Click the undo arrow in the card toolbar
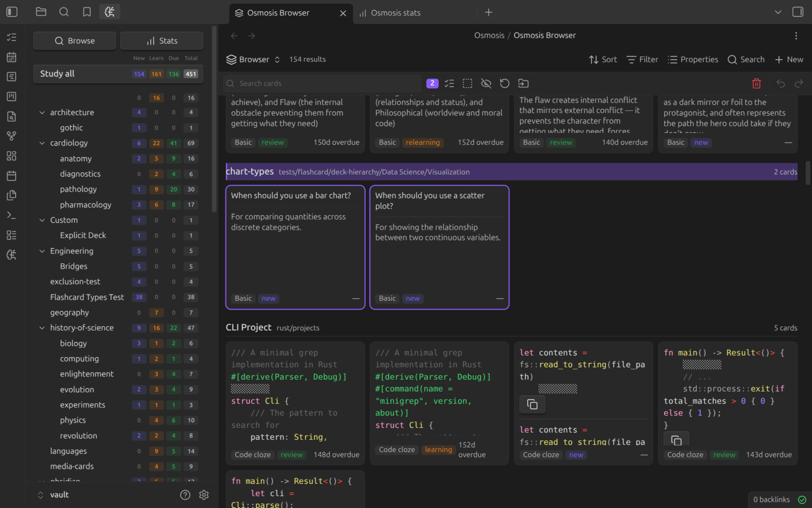 point(781,83)
